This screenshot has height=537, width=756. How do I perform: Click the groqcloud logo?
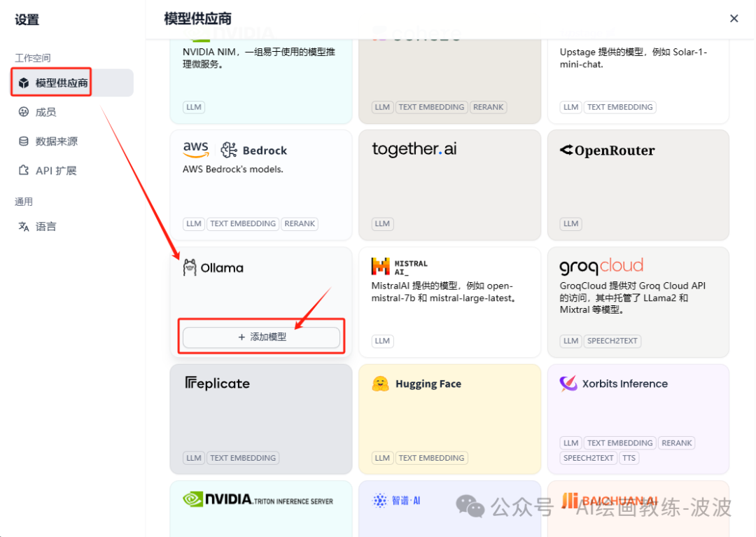coord(601,265)
